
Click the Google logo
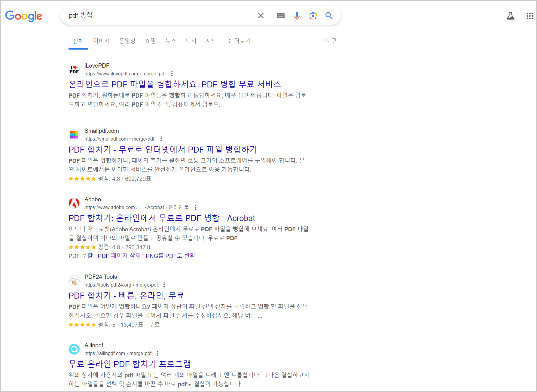[x=24, y=16]
